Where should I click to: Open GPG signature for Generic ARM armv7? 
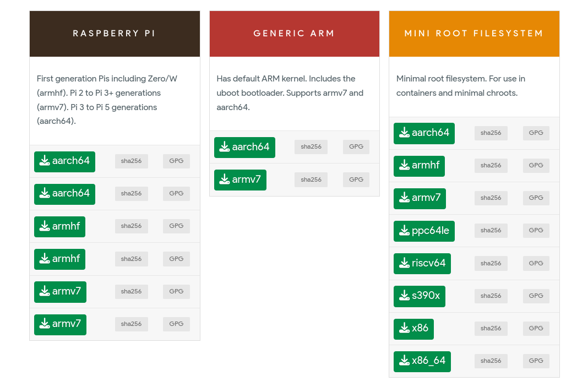(356, 179)
